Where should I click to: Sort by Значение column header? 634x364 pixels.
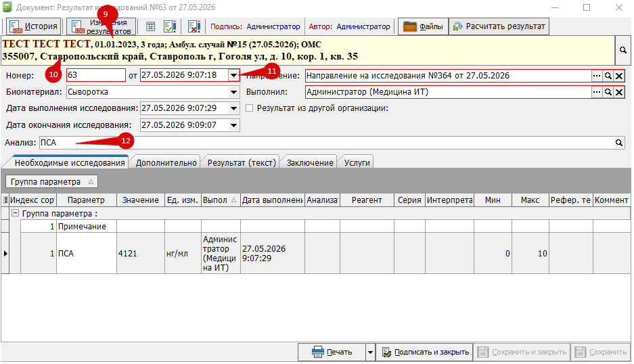coord(141,200)
